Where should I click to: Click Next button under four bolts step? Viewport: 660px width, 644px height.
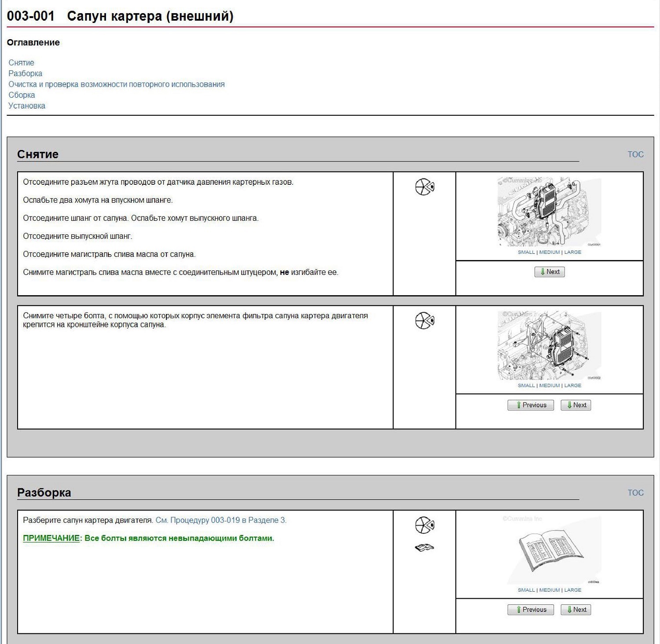pos(576,405)
